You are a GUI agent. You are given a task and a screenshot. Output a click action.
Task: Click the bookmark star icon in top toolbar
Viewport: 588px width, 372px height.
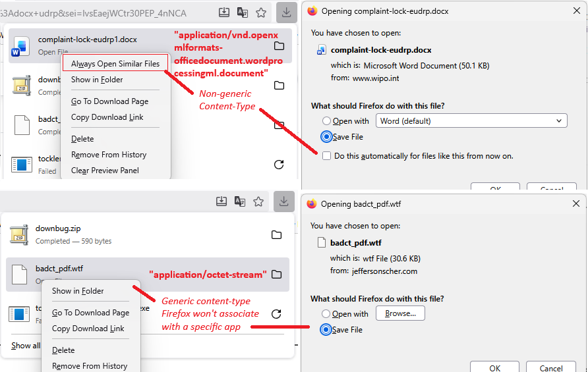pyautogui.click(x=261, y=13)
